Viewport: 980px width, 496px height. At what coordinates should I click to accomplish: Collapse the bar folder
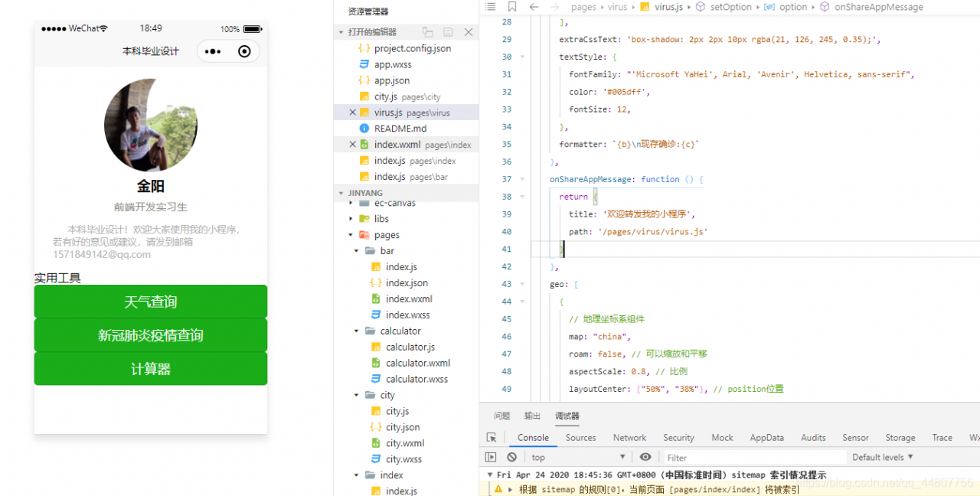point(357,251)
